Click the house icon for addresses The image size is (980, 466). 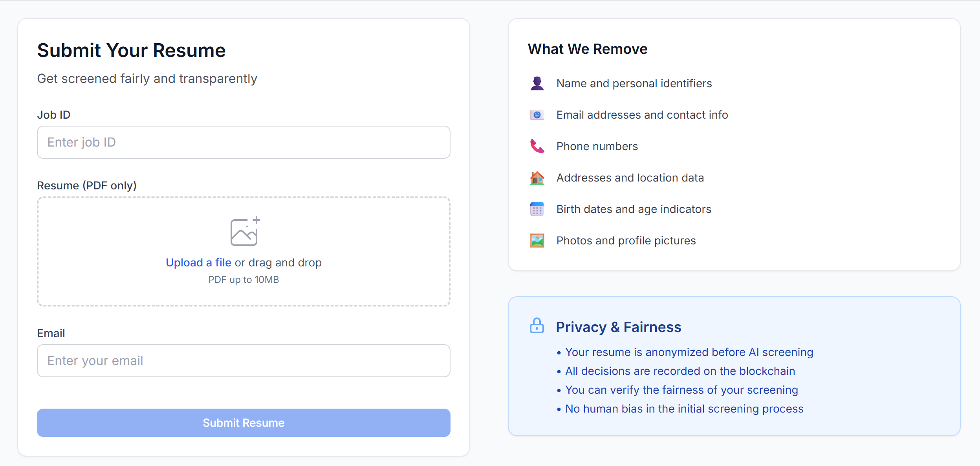point(537,178)
